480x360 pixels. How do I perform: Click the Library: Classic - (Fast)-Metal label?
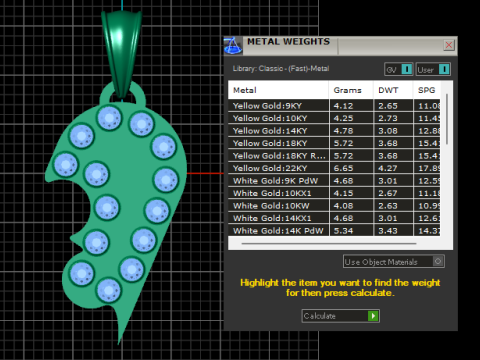[281, 69]
